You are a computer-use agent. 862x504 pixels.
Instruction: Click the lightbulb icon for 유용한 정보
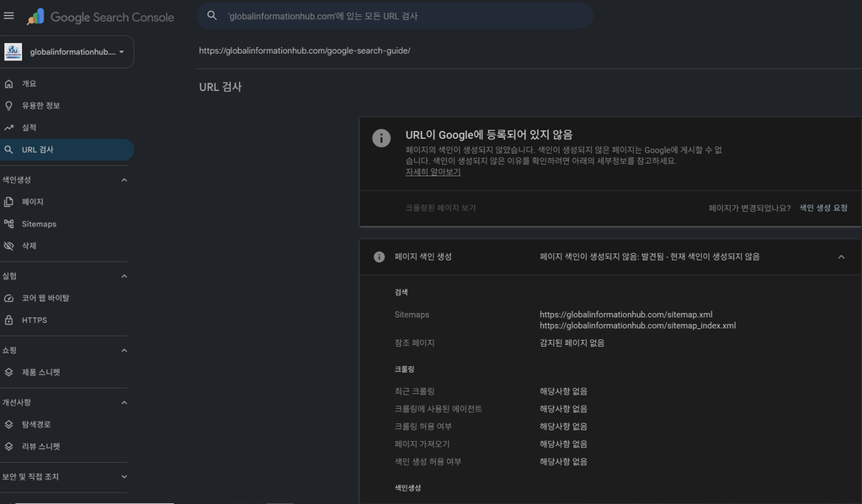8,105
